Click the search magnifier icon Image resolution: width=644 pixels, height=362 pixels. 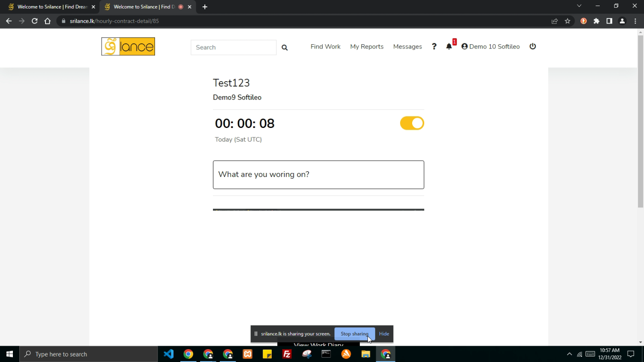point(285,48)
